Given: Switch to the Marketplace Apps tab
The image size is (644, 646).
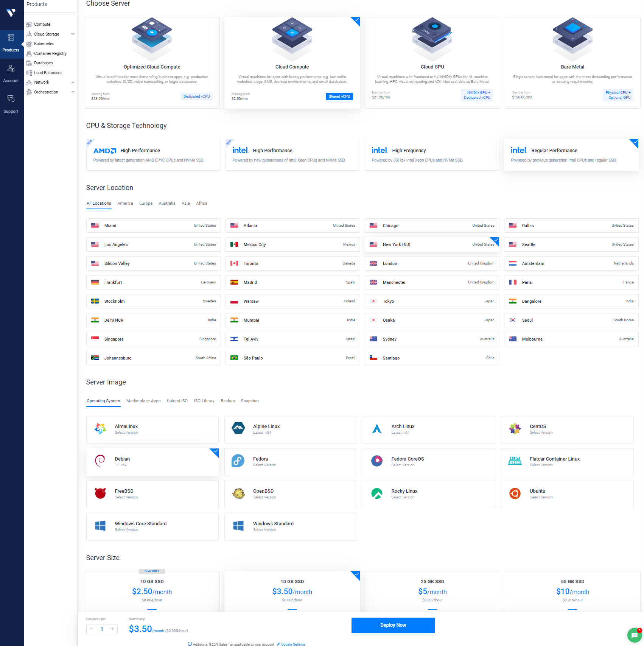Looking at the screenshot, I should tap(143, 401).
